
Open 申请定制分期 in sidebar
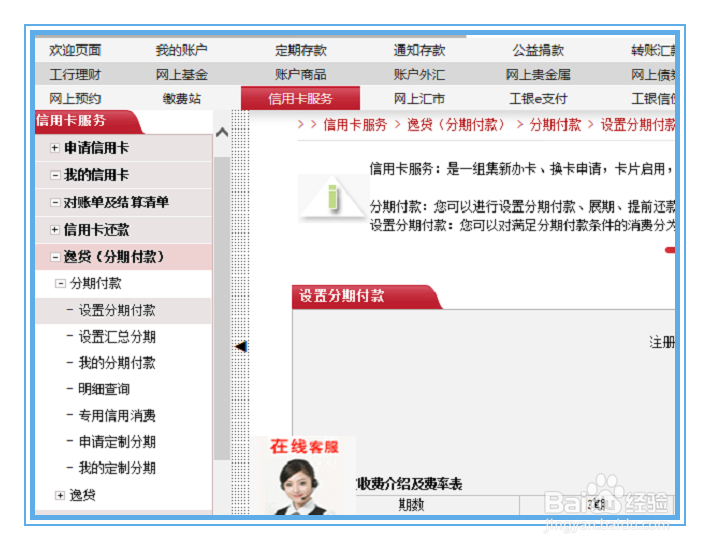coord(117,442)
